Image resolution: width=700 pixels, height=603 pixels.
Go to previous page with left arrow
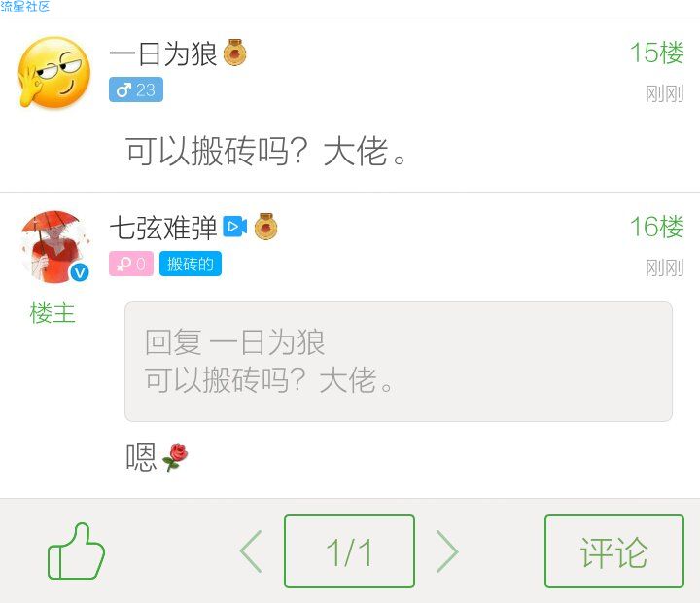252,551
